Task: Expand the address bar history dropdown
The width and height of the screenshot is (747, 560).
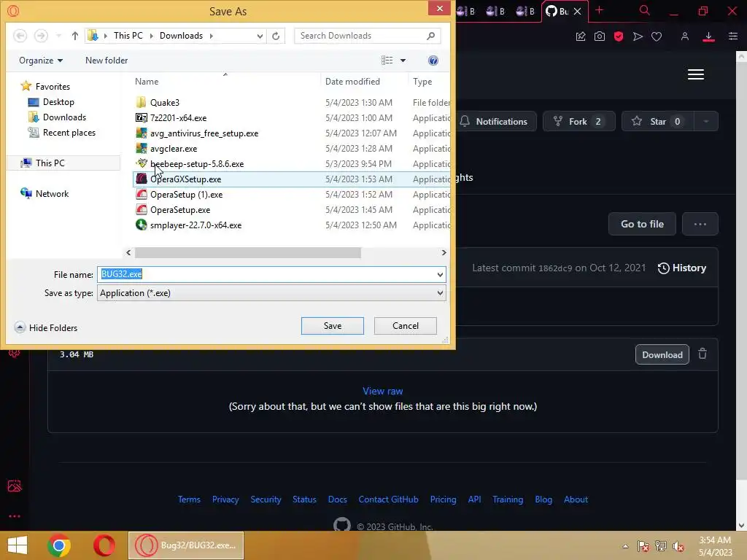Action: pyautogui.click(x=260, y=36)
